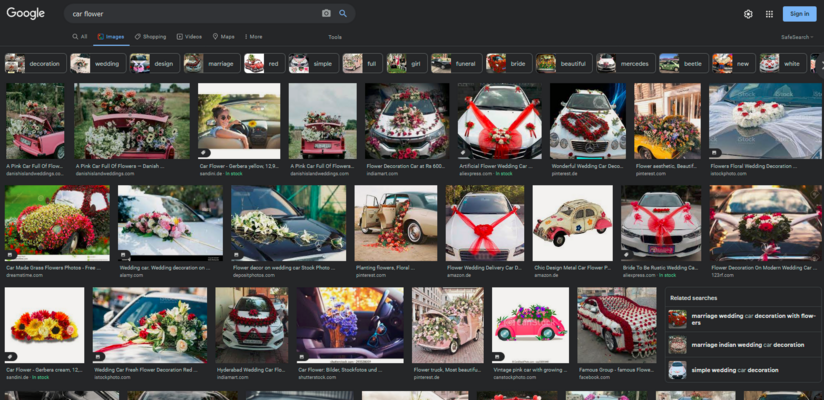824x400 pixels.
Task: Switch to the Shopping tab
Action: pos(150,37)
